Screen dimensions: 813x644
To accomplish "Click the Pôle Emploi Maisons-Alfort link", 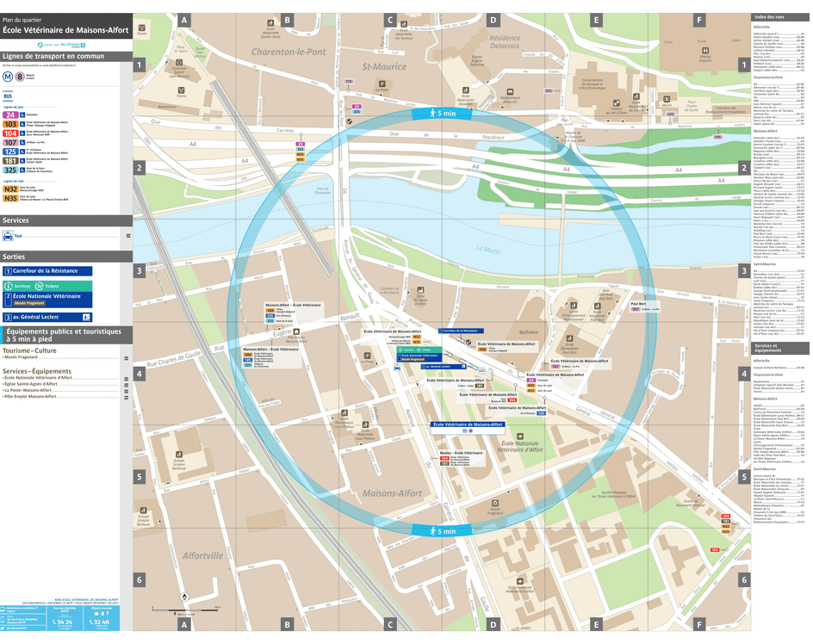I will click(x=29, y=396).
